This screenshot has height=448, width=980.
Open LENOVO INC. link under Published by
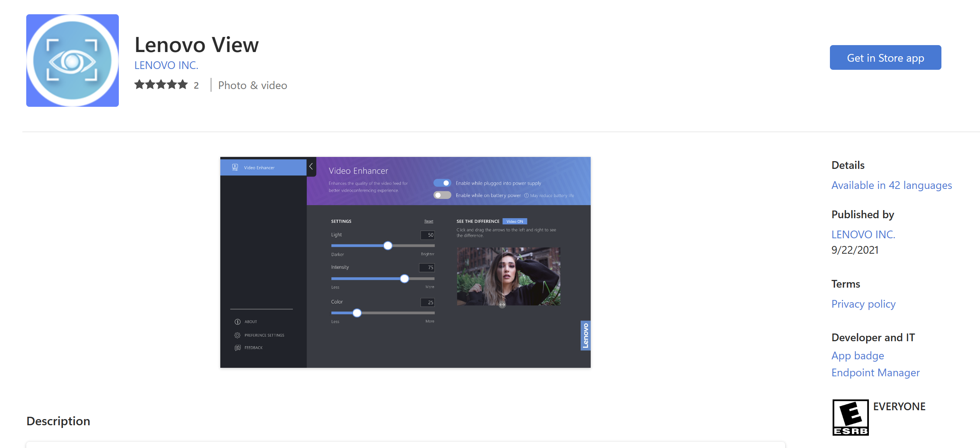863,234
